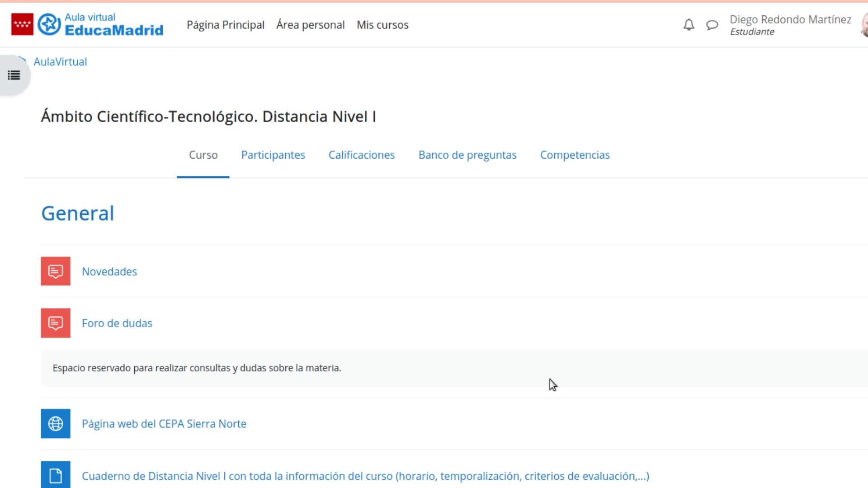The image size is (868, 488).
Task: Open Mis cursos in the top menu
Action: pos(382,25)
